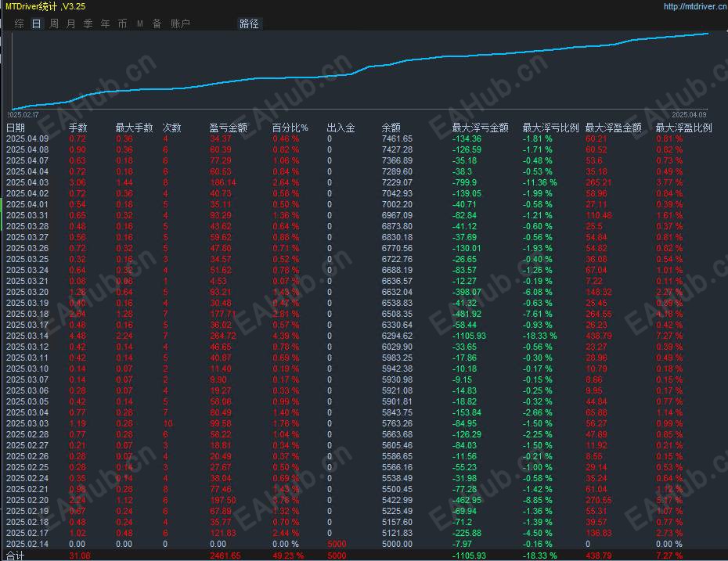Click the MTDriver统计 V3.25 title
Screen dimensions: 728x561
tap(45, 6)
